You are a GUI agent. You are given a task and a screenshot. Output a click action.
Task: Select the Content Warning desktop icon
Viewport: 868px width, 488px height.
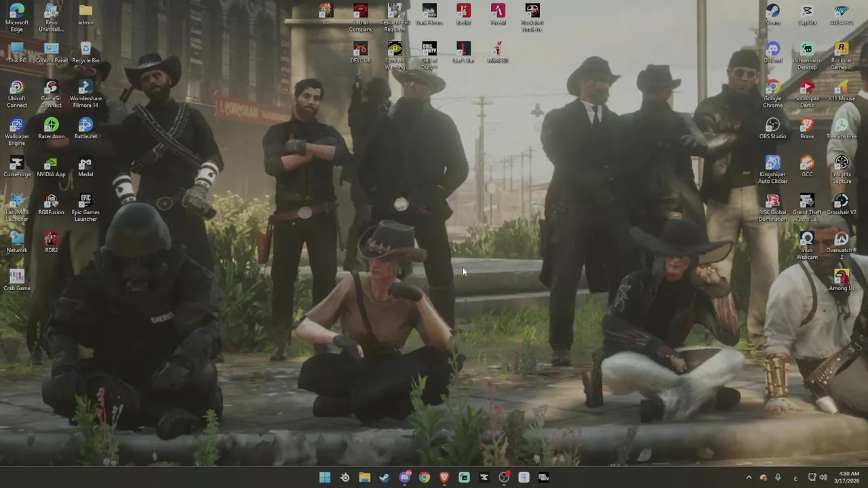pyautogui.click(x=395, y=56)
